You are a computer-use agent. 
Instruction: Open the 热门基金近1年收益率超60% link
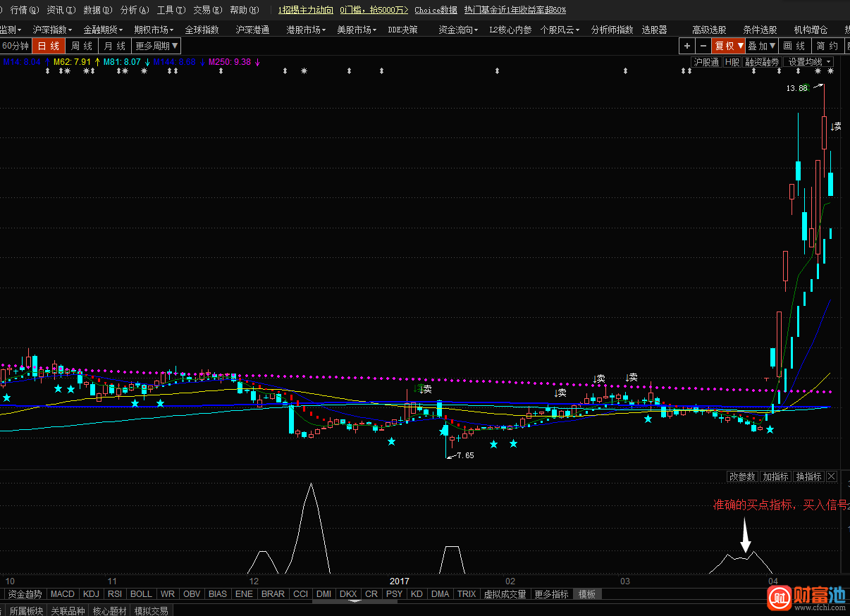click(515, 10)
